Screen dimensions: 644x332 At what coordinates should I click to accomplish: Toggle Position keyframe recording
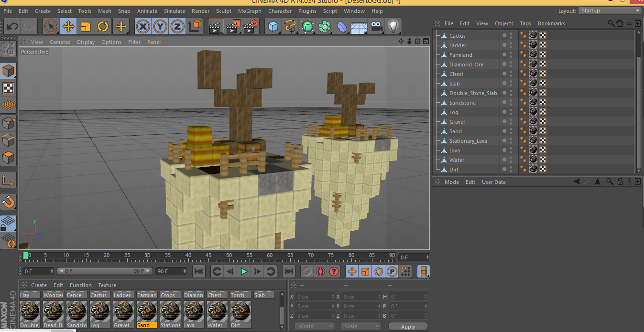352,272
